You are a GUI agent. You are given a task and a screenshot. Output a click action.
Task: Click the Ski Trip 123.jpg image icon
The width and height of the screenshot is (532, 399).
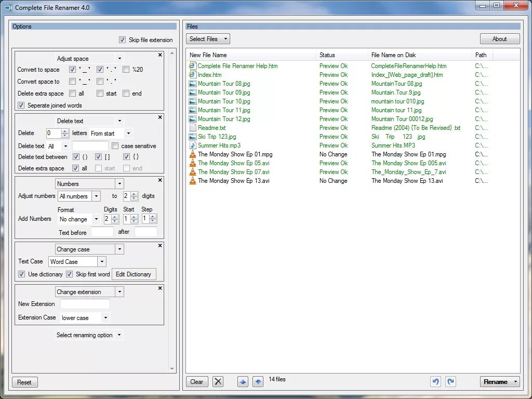[192, 137]
